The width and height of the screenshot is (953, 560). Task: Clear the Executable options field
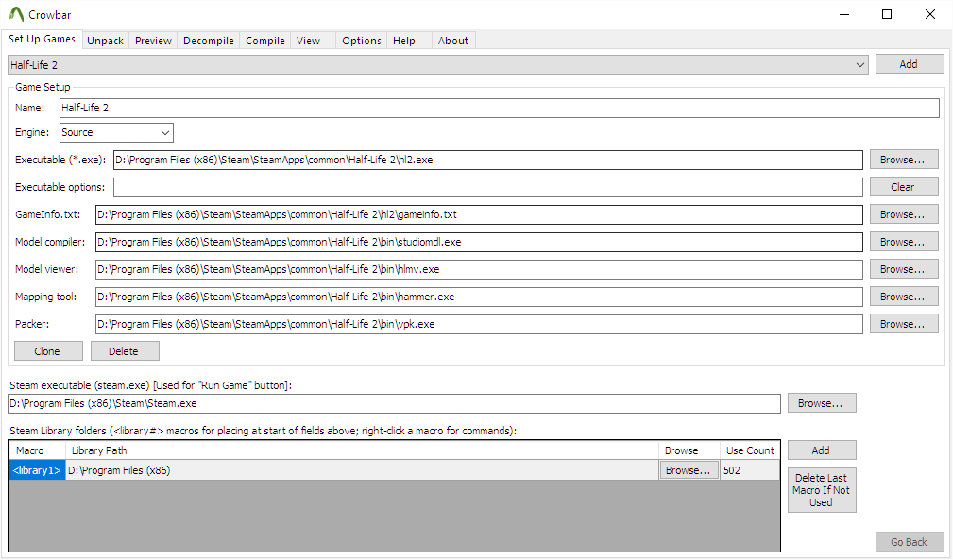[904, 187]
